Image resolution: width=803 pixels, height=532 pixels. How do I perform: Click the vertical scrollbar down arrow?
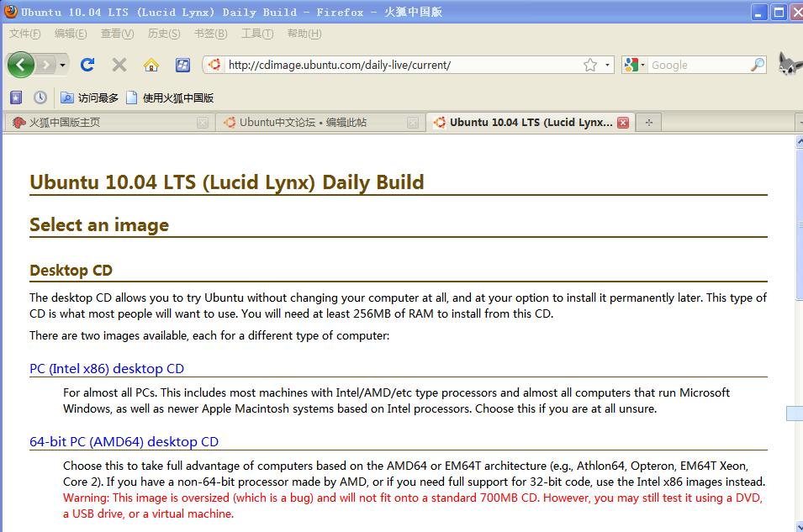799,526
